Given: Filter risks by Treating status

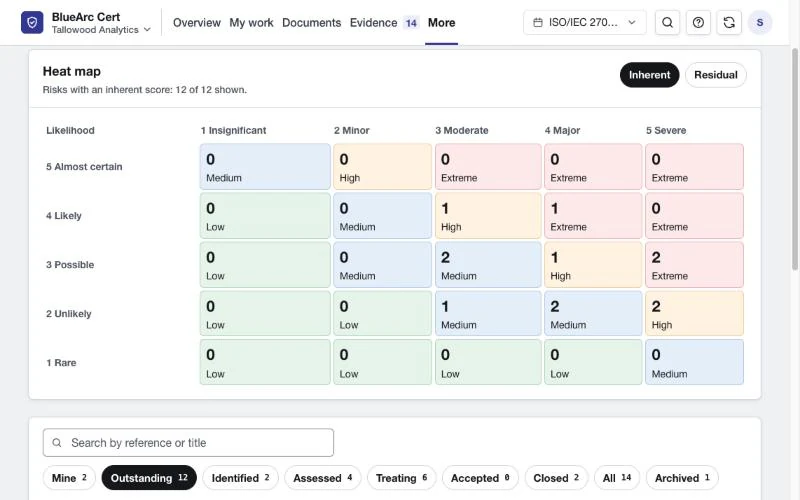Looking at the screenshot, I should pos(402,478).
